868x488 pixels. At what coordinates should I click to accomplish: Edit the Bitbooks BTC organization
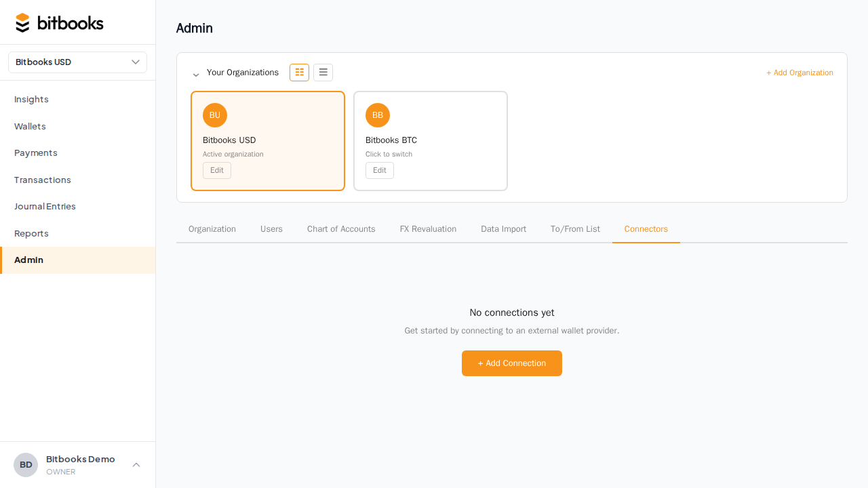tap(380, 170)
